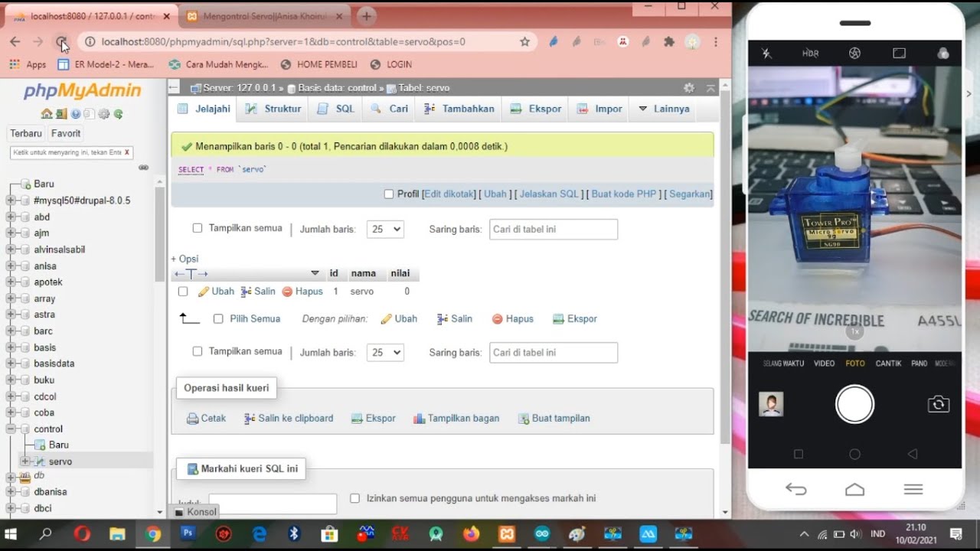Toggle HDR in the phone camera
This screenshot has height=551, width=980.
click(810, 54)
